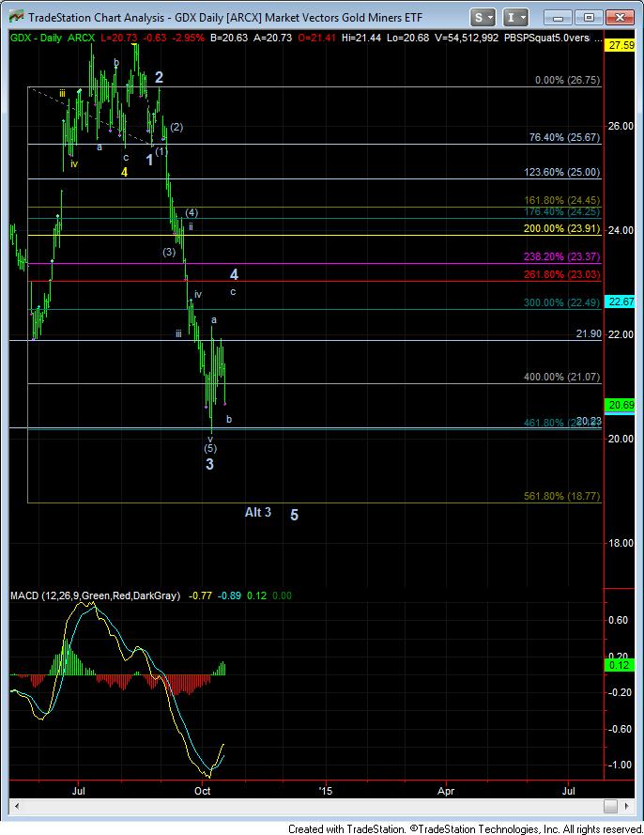The image size is (644, 835).
Task: Maximize the Chart Analysis window
Action: (x=589, y=18)
